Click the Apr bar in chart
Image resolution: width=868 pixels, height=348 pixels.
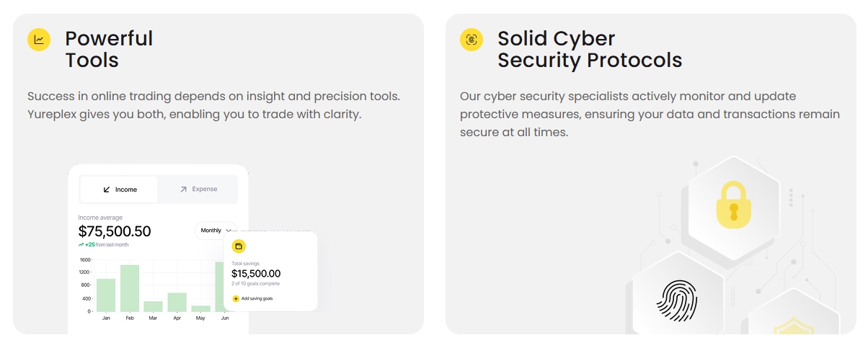click(x=177, y=302)
